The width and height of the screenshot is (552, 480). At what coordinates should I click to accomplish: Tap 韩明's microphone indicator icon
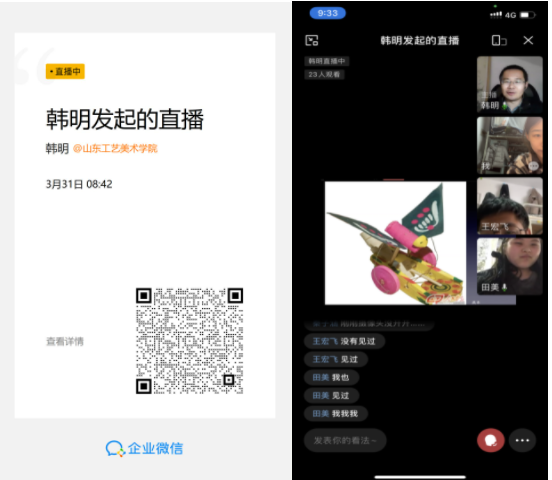click(504, 105)
